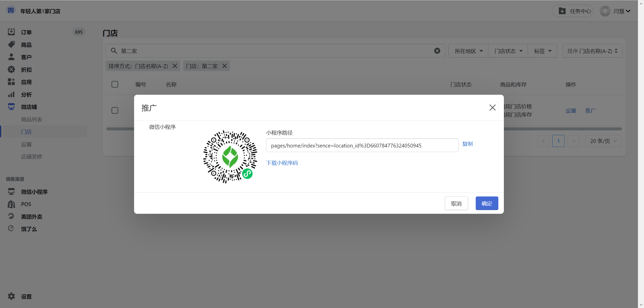Click the 饿了么 channel icon
The width and height of the screenshot is (644, 308).
pos(11,229)
